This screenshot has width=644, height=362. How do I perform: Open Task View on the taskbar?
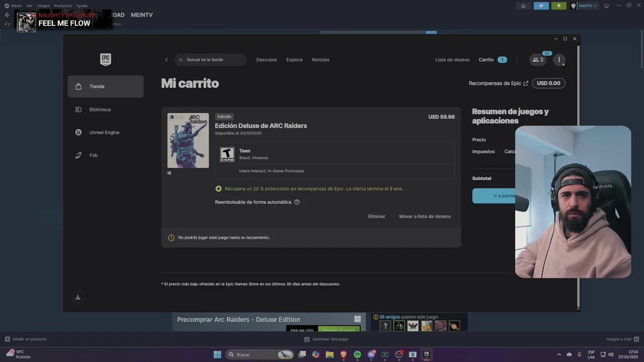pos(302,354)
